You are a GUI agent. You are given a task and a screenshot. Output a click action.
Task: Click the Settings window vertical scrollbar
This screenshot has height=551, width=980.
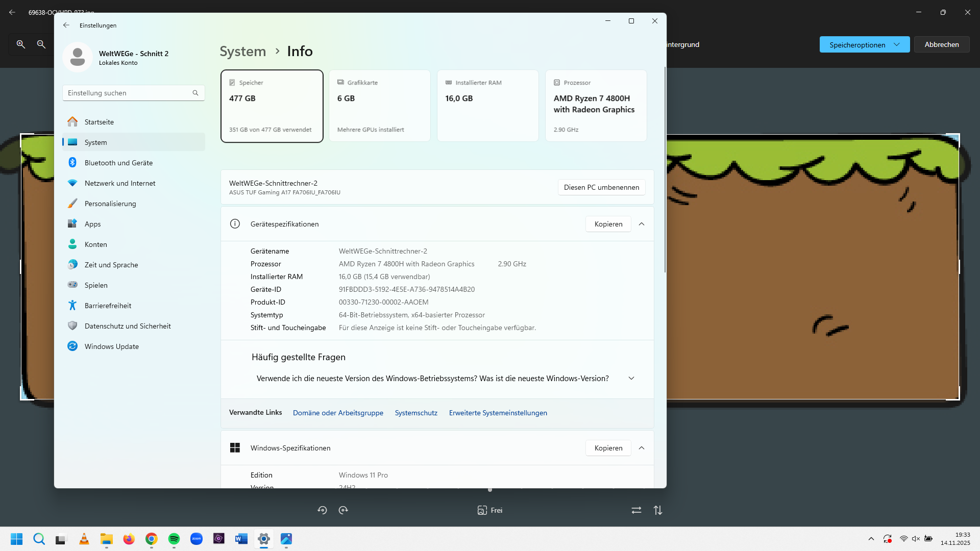665,168
